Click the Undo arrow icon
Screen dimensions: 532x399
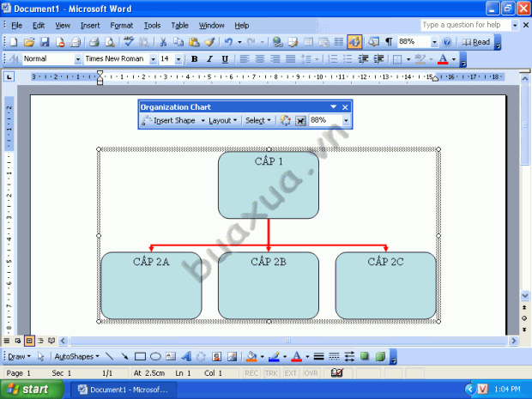point(229,42)
